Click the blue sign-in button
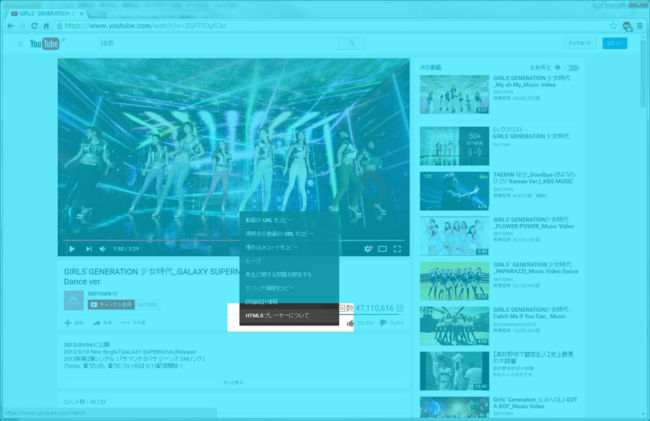 (x=614, y=43)
